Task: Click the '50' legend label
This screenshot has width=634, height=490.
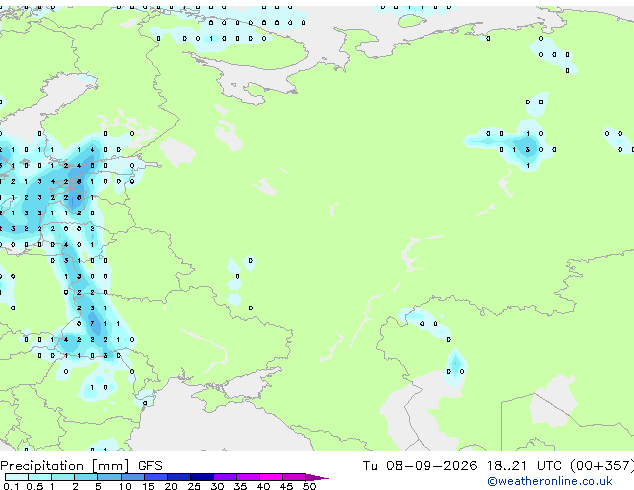Action: [x=309, y=486]
